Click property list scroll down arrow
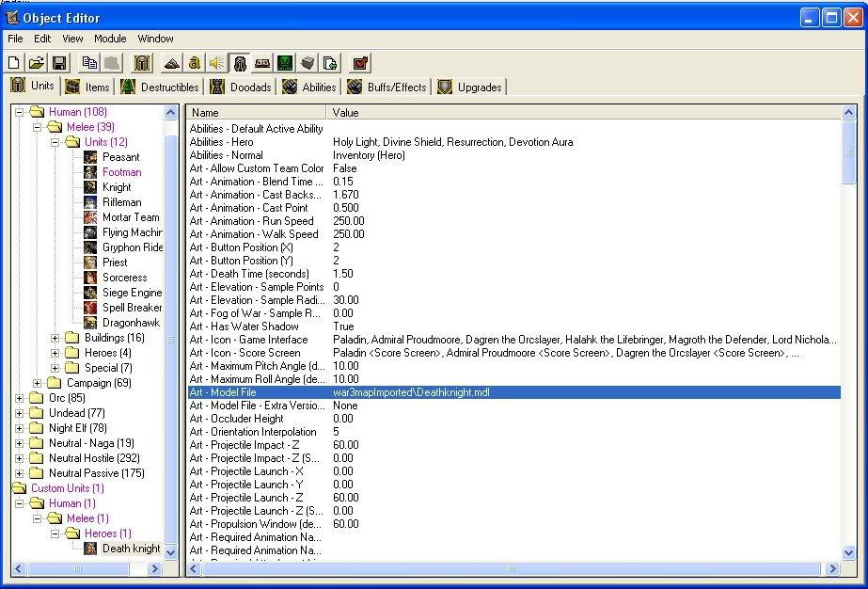The width and height of the screenshot is (868, 589). pyautogui.click(x=848, y=552)
